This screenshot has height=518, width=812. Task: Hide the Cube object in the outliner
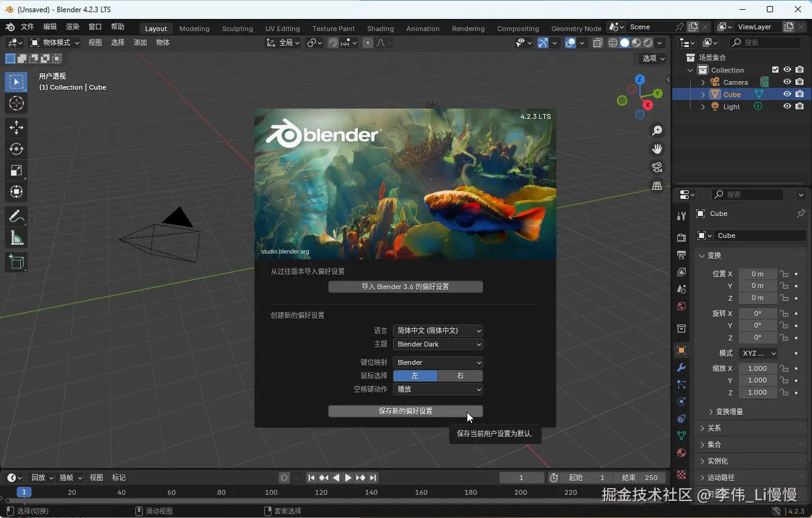point(787,94)
